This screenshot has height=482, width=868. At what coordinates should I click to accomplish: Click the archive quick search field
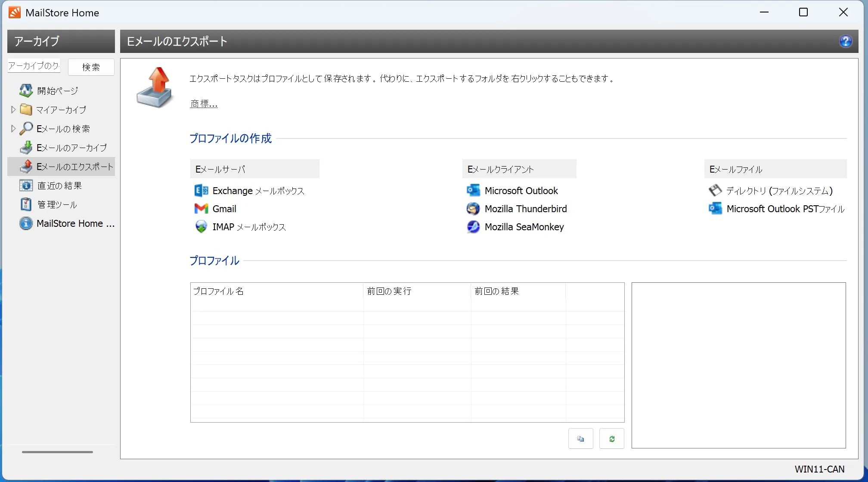pos(34,66)
